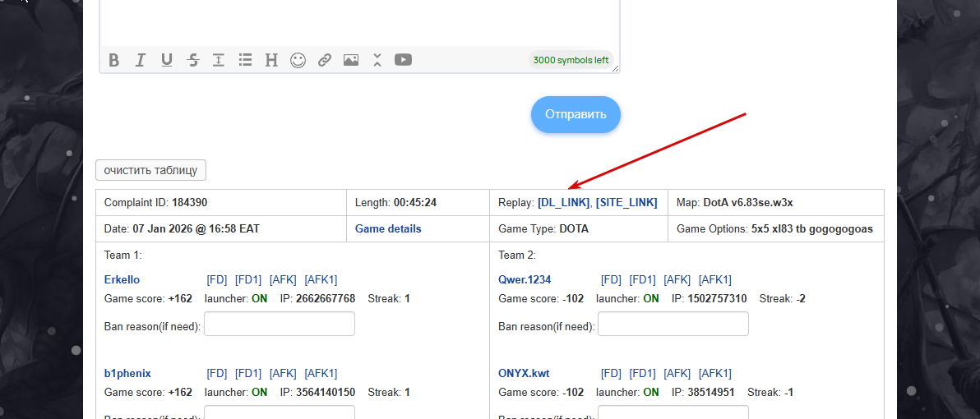Insert an image using picture icon
The image size is (980, 419).
point(350,60)
